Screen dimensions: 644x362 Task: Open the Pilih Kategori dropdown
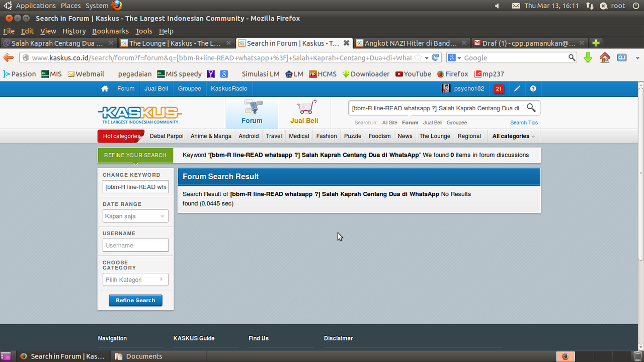pos(135,279)
